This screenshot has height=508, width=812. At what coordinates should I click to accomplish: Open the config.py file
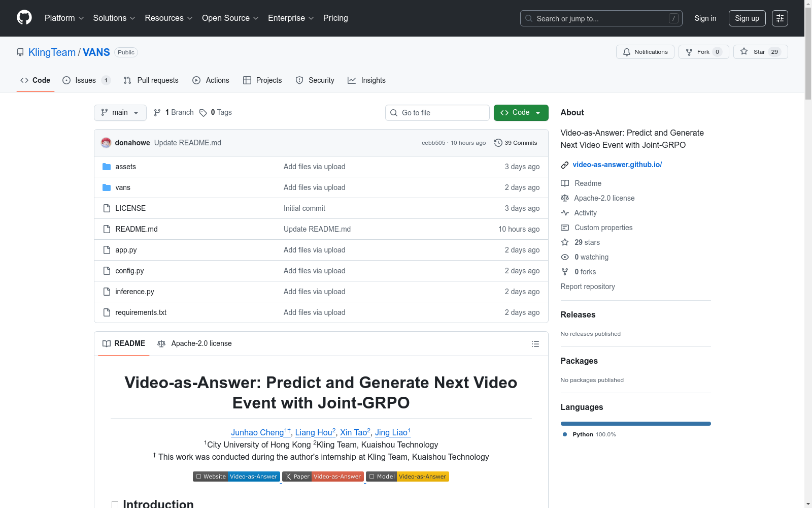[x=129, y=271]
